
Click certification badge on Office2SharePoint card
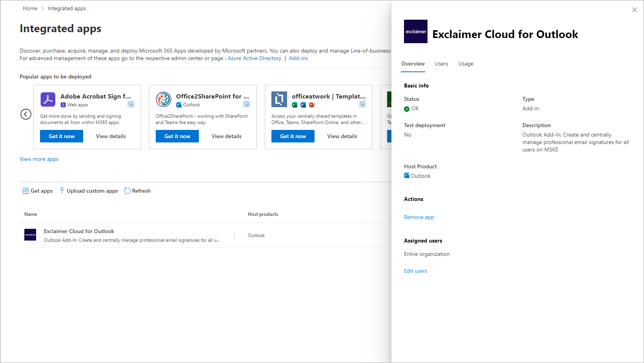coord(247,104)
